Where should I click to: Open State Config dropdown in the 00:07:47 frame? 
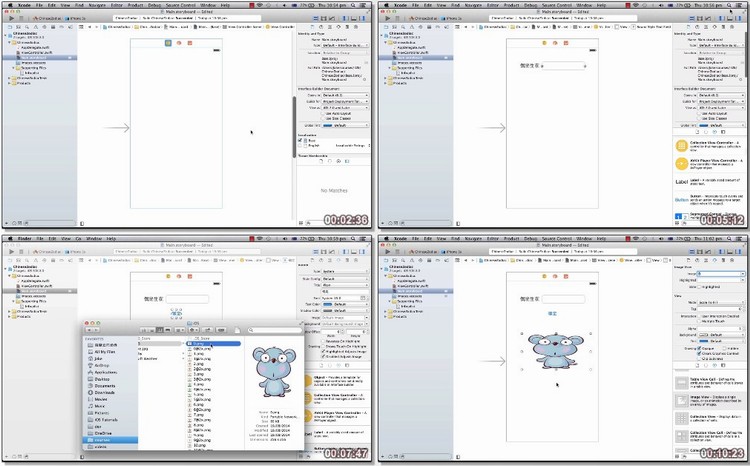[345, 278]
